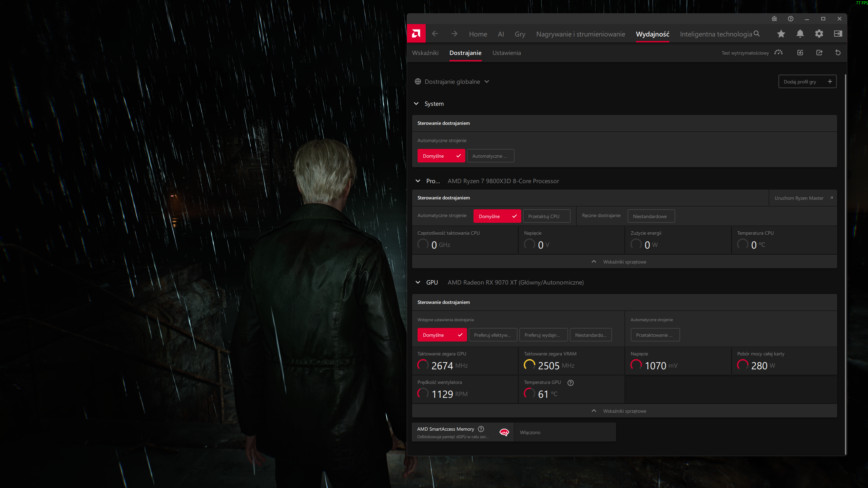Image resolution: width=868 pixels, height=488 pixels.
Task: Click the "77 FPS" overlay counter
Action: [862, 3]
